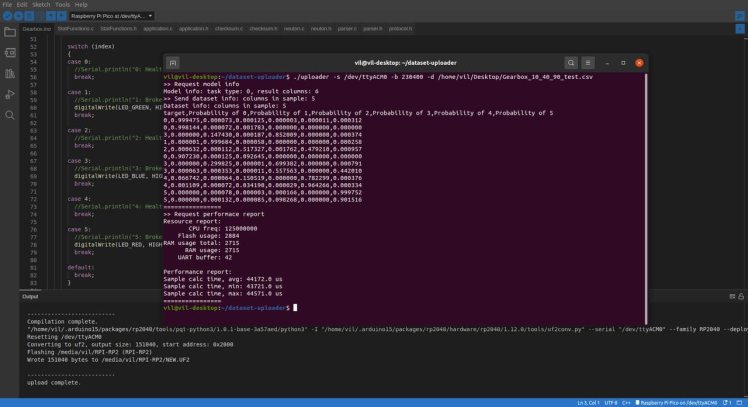
Task: Open the Serial Monitor icon
Action: (738, 16)
